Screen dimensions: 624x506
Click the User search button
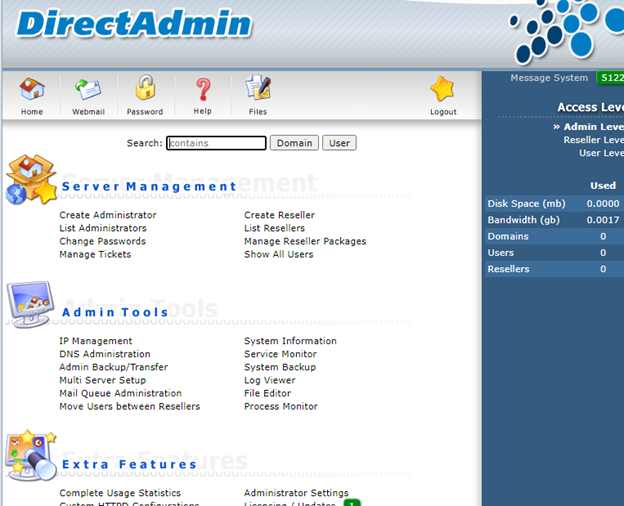pyautogui.click(x=339, y=143)
